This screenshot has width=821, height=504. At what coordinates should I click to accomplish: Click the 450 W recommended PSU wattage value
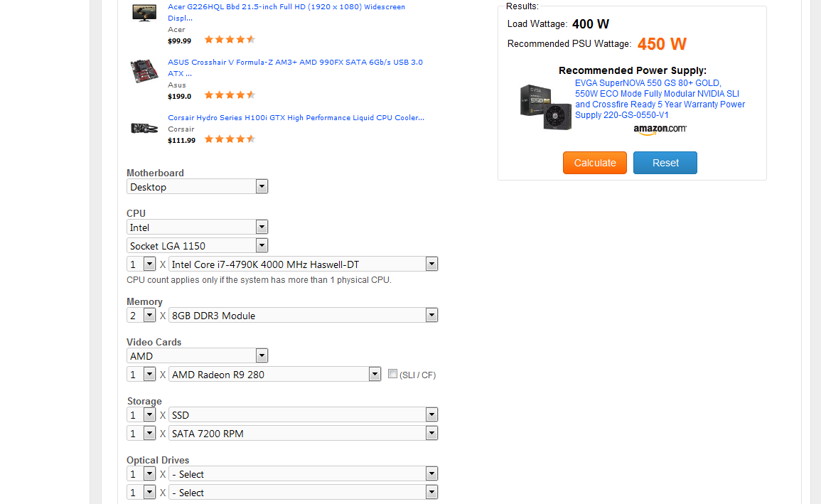pos(662,44)
